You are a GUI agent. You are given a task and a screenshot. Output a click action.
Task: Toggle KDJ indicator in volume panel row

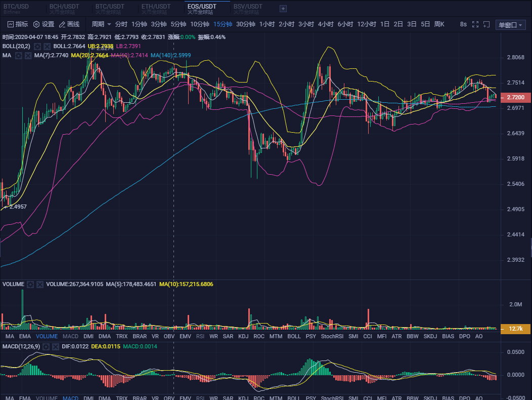pyautogui.click(x=243, y=336)
